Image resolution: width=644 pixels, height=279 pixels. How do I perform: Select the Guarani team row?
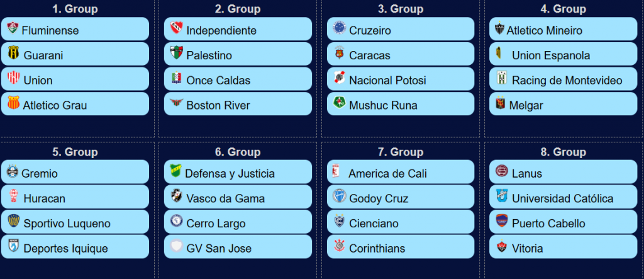(75, 54)
